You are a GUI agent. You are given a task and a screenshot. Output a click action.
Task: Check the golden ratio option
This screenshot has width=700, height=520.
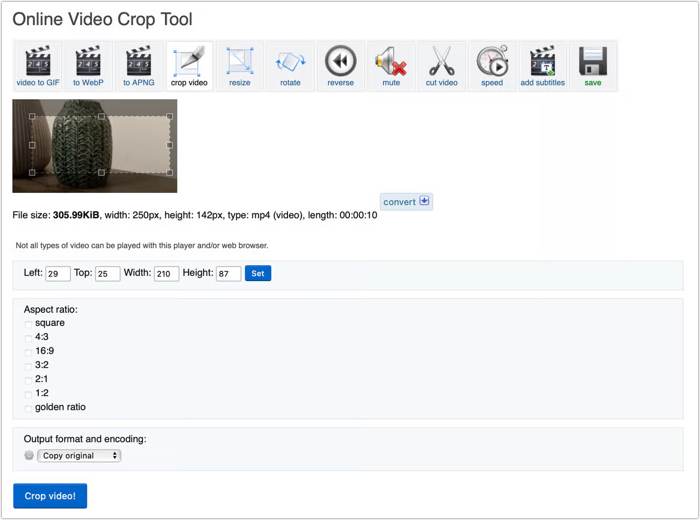tap(29, 408)
